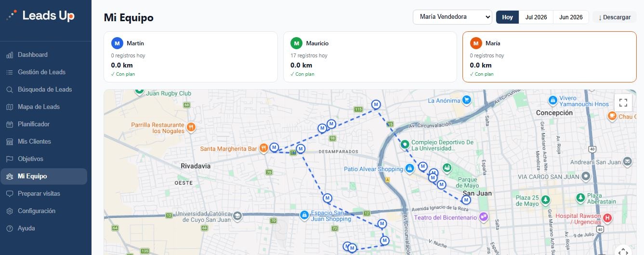This screenshot has height=255, width=644.
Task: Click the Plaza 25 de Mayo tree pin
Action: coord(545,200)
